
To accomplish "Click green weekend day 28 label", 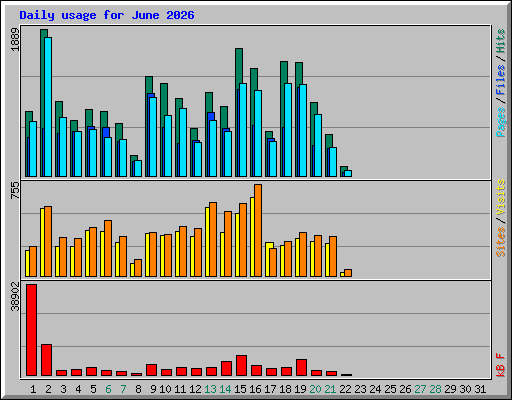I will click(x=435, y=389).
